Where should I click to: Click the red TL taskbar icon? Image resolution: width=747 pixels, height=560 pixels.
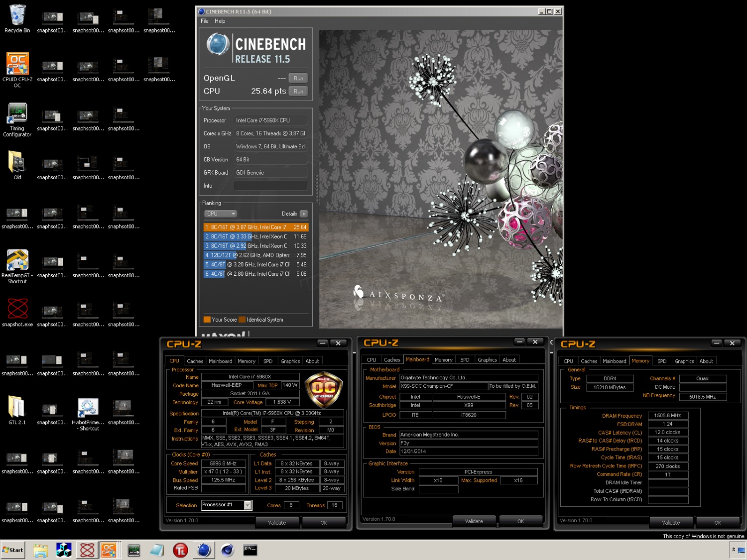click(180, 550)
